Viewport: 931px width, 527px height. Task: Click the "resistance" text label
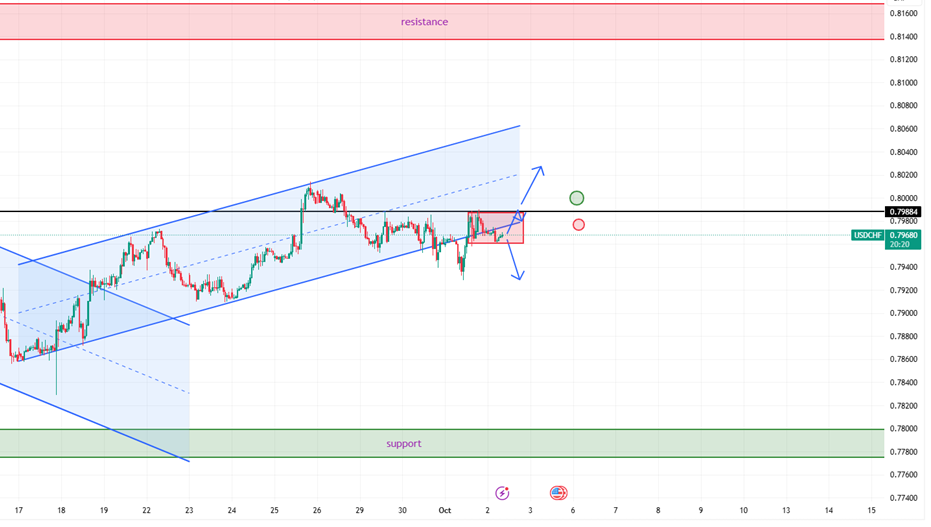coord(424,22)
